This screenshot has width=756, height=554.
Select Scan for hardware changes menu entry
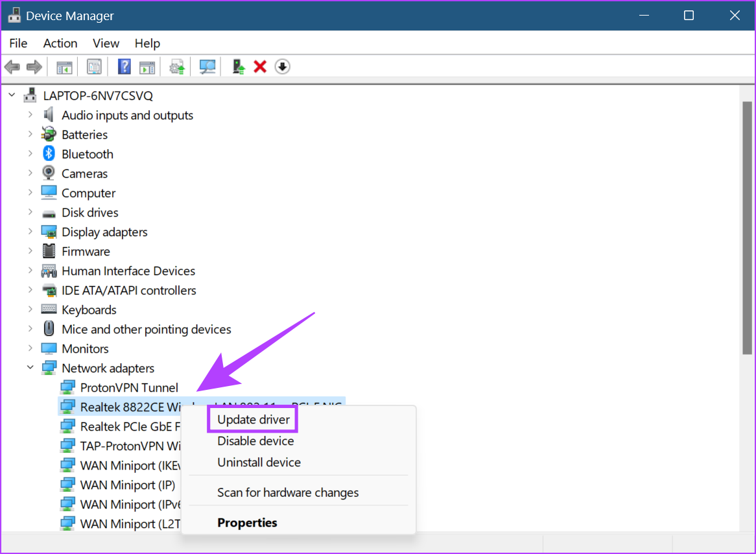(288, 492)
